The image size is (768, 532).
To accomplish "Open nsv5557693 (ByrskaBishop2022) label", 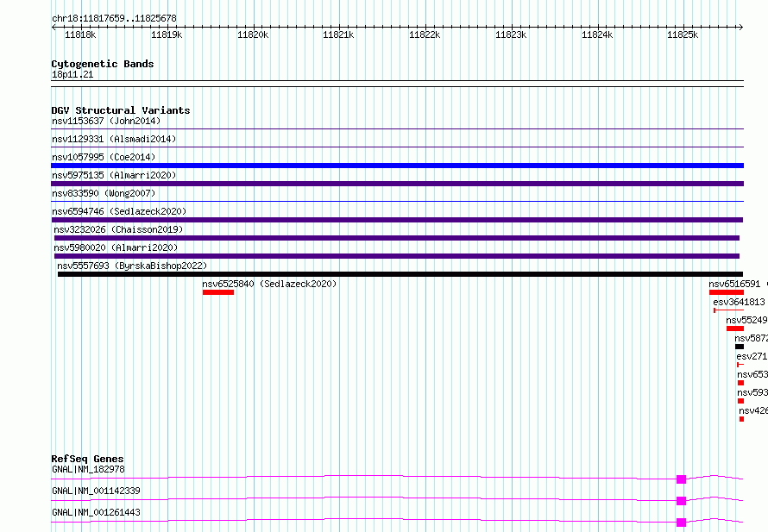I will [x=132, y=266].
